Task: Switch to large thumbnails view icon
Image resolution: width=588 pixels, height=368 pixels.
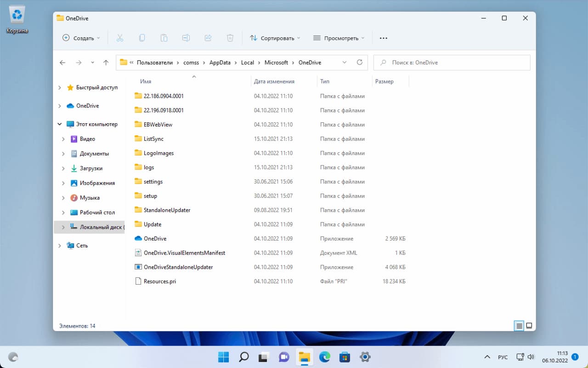Action: (529, 326)
